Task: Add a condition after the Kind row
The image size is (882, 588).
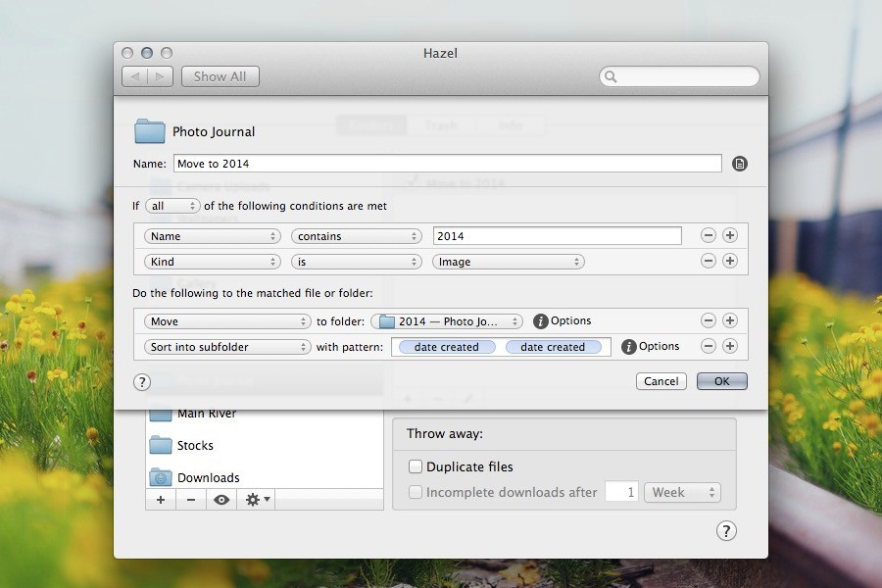Action: click(x=730, y=261)
